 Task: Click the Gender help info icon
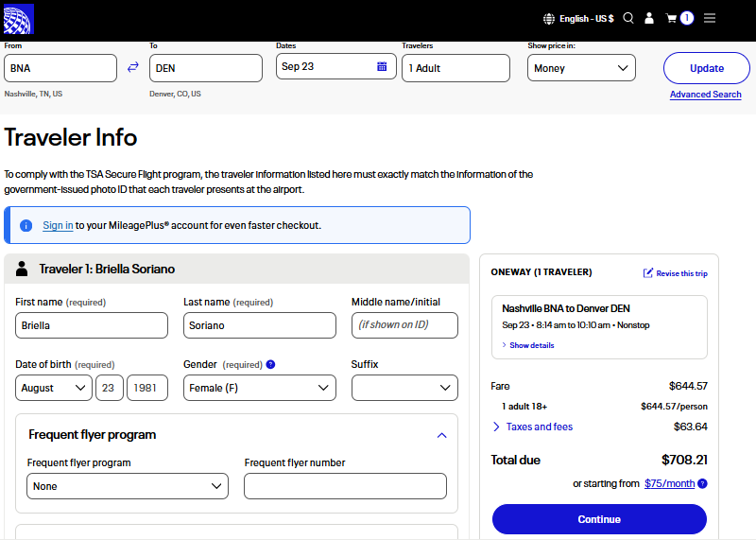click(270, 364)
